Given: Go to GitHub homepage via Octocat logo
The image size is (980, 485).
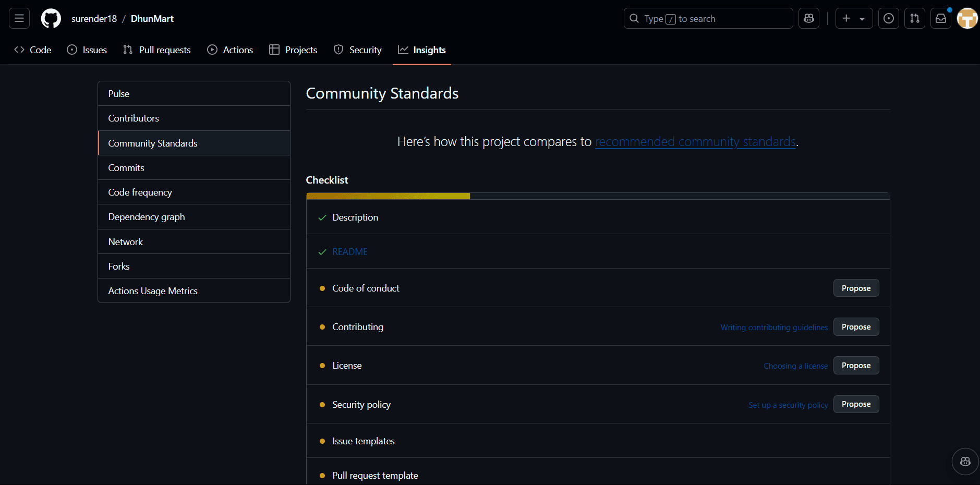Looking at the screenshot, I should coord(51,19).
